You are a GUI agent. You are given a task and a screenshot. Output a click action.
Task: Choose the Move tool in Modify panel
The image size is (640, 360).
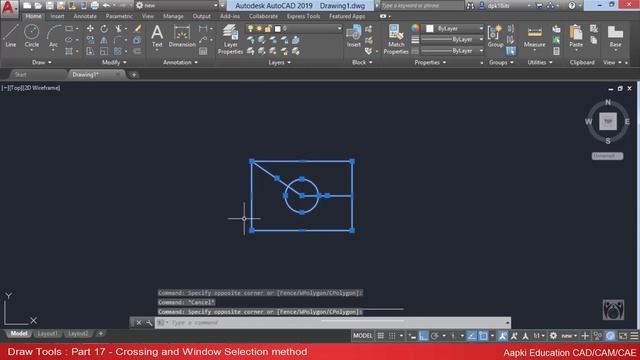tap(90, 29)
